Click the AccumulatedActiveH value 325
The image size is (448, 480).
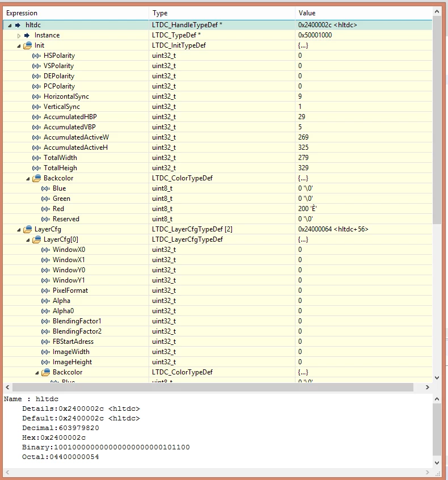(x=303, y=148)
